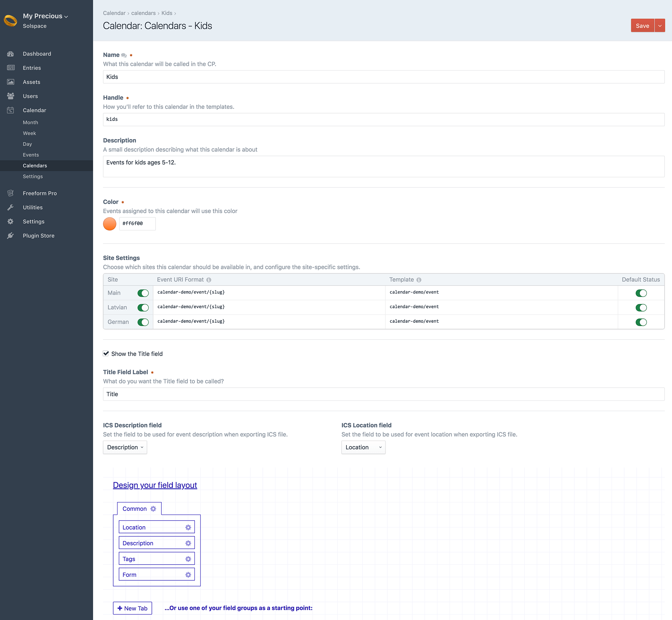Click Design your field layout link
Screen dimensions: 672x620
click(155, 485)
